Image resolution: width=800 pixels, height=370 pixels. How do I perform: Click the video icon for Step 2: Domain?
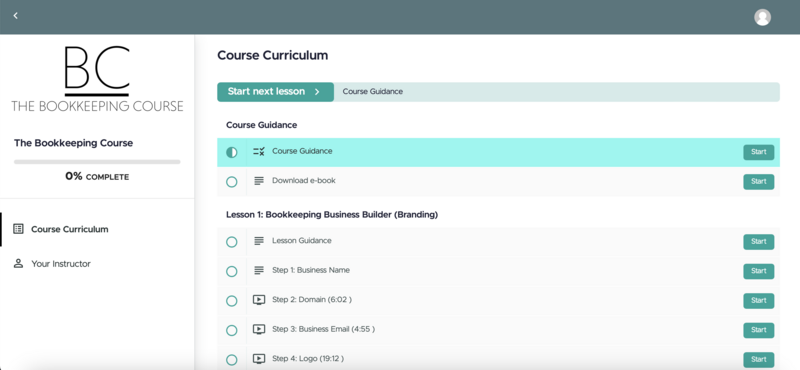point(259,300)
